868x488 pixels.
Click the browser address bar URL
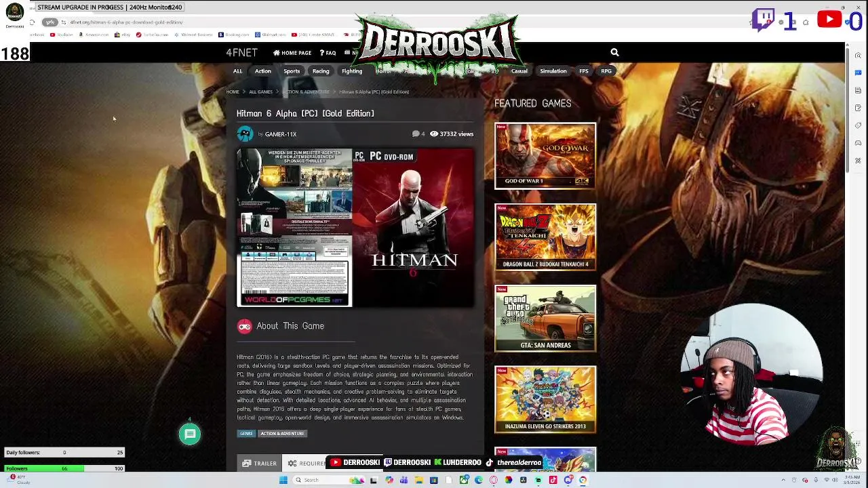(x=126, y=22)
